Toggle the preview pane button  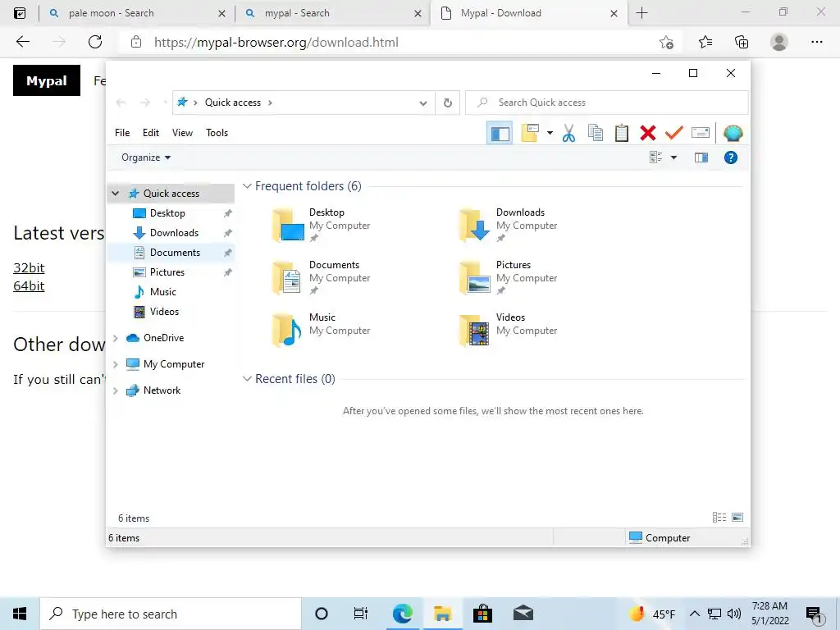point(701,157)
